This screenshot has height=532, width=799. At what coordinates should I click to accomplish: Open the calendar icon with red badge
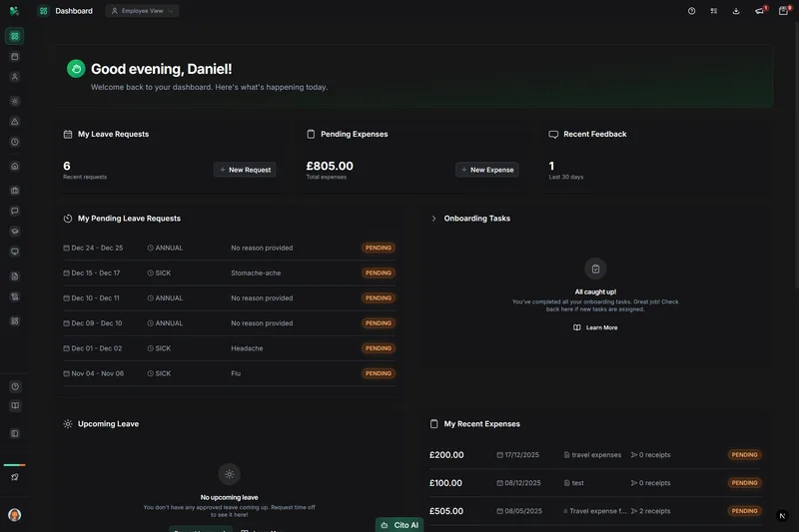[784, 11]
